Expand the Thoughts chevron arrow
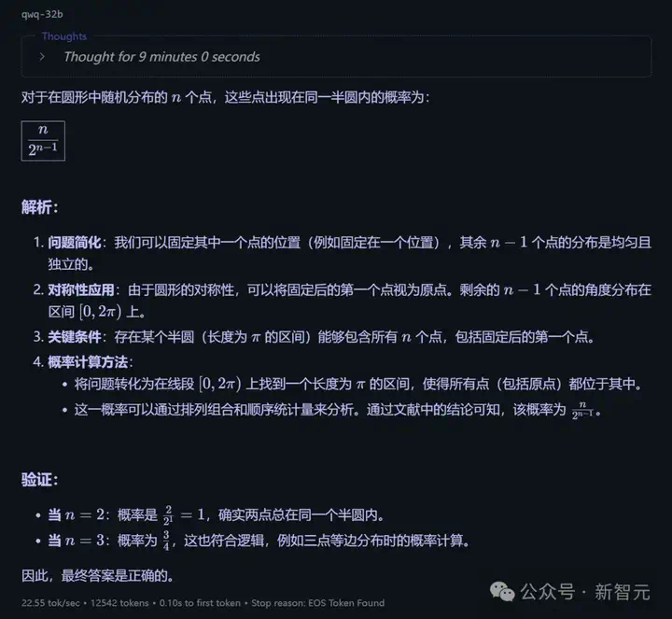 click(42, 56)
